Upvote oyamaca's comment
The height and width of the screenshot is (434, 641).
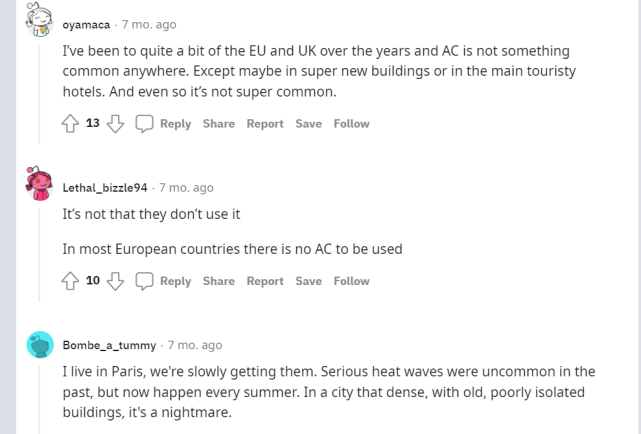pos(70,123)
